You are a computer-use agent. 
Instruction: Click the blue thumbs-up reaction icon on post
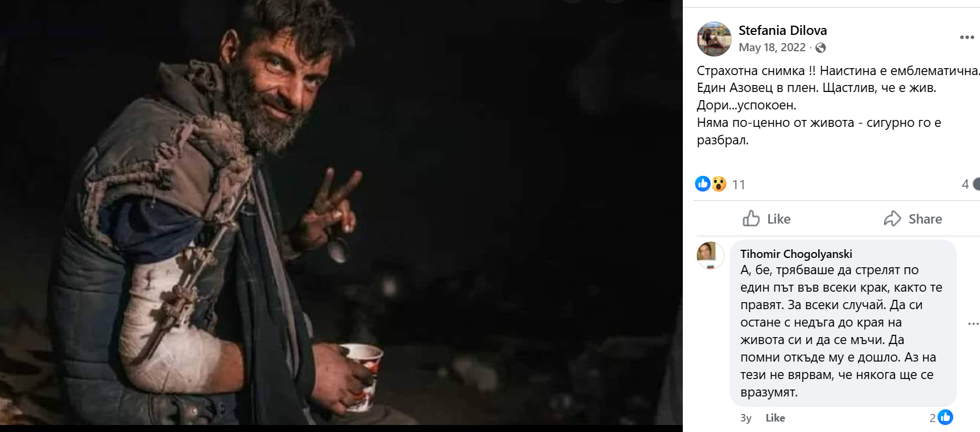(x=703, y=184)
